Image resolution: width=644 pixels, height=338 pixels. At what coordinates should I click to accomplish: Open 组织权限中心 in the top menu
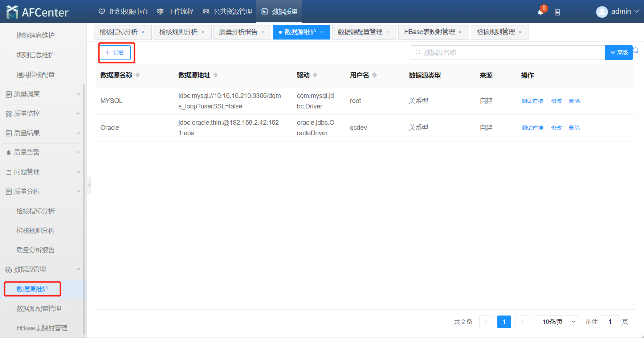123,12
